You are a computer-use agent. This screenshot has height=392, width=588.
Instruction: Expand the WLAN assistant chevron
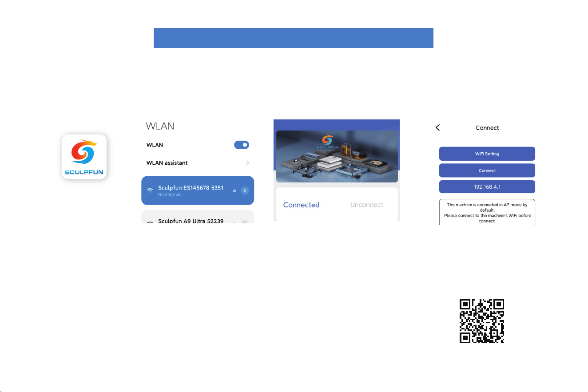point(247,163)
